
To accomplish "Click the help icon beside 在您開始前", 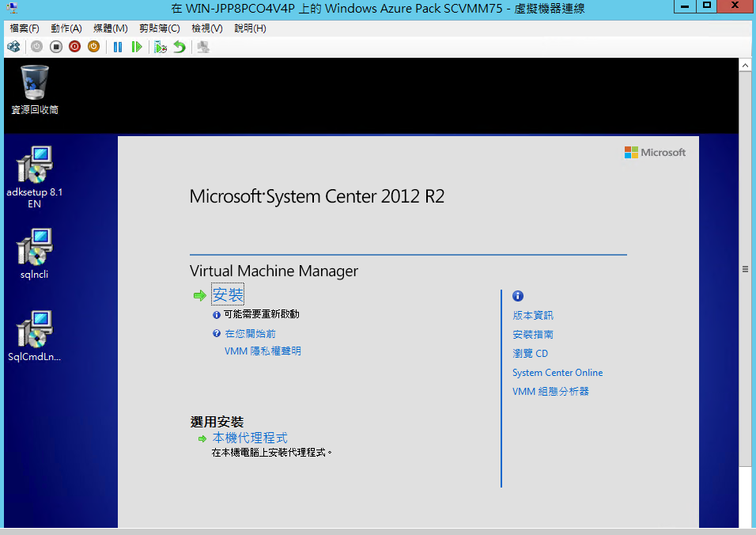I will tap(217, 333).
